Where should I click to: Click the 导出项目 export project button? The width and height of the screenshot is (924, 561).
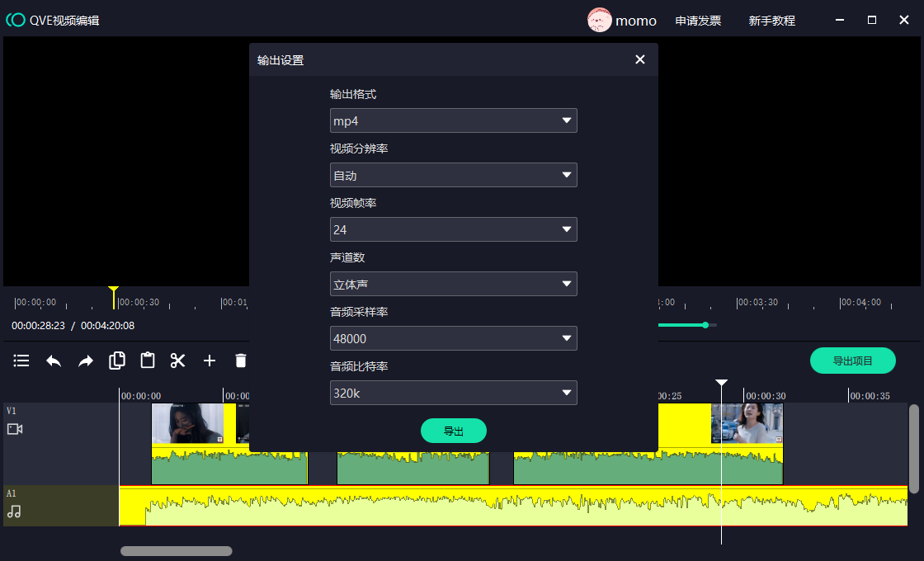tap(852, 361)
